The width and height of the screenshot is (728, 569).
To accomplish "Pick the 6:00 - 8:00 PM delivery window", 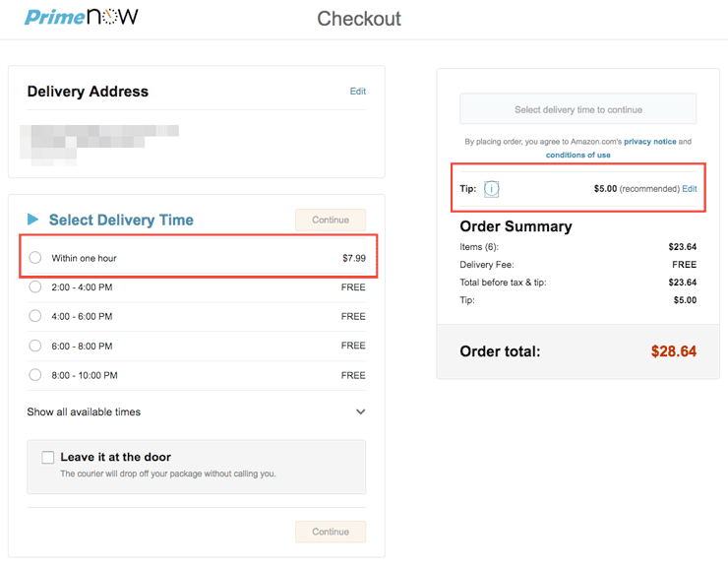I will pyautogui.click(x=35, y=346).
